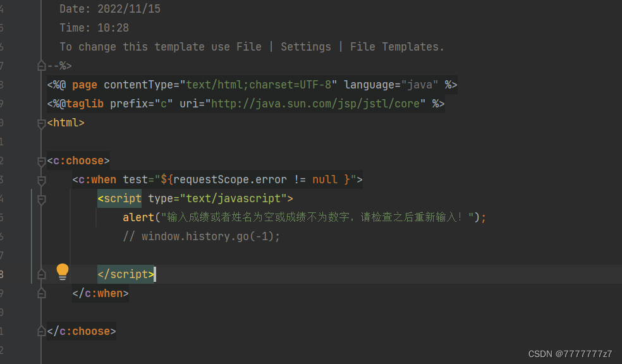Click the </c:when> closing tag text
Image resolution: width=622 pixels, height=364 pixels.
(101, 293)
